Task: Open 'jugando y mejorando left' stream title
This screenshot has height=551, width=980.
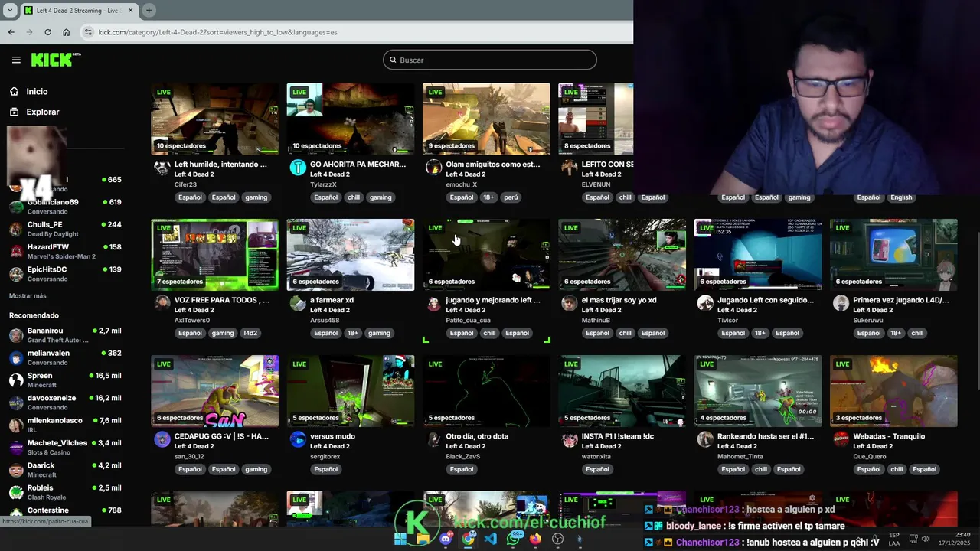Action: 493,300
